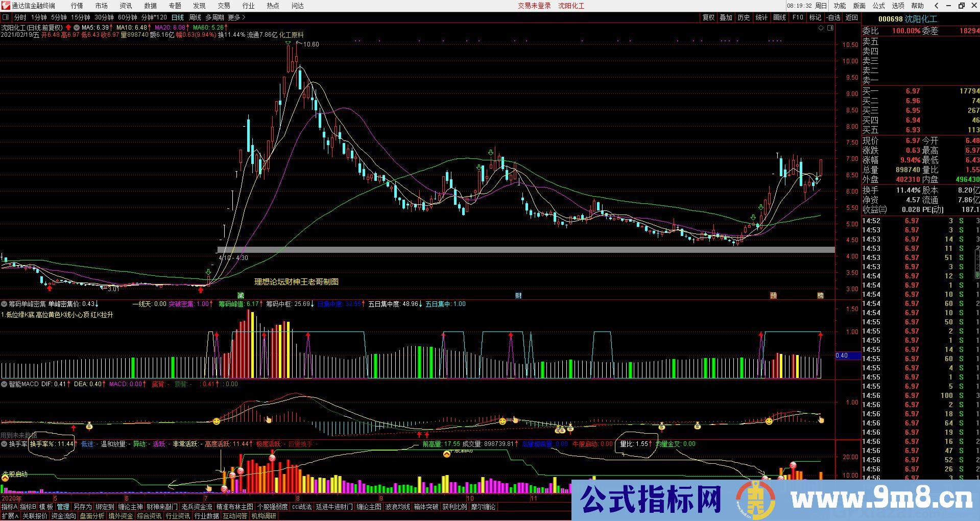The image size is (980, 521).
Task: Open the 行情 menu
Action: pyautogui.click(x=76, y=6)
